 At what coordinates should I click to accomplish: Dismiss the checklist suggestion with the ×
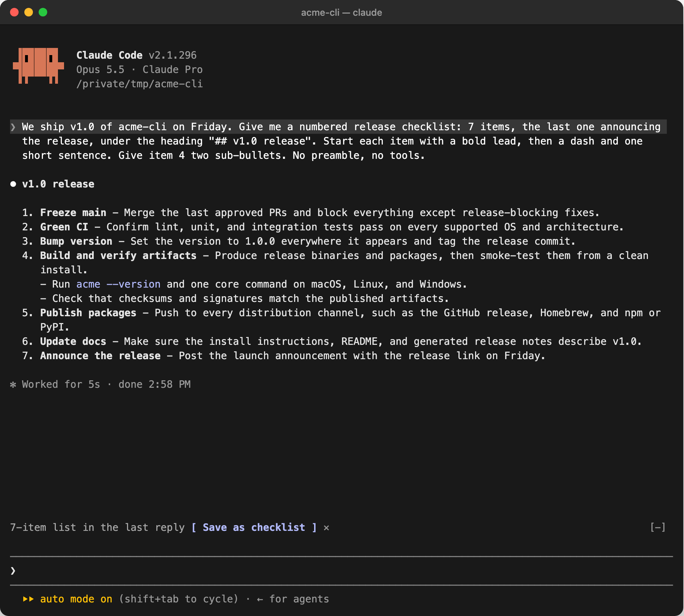pos(326,528)
